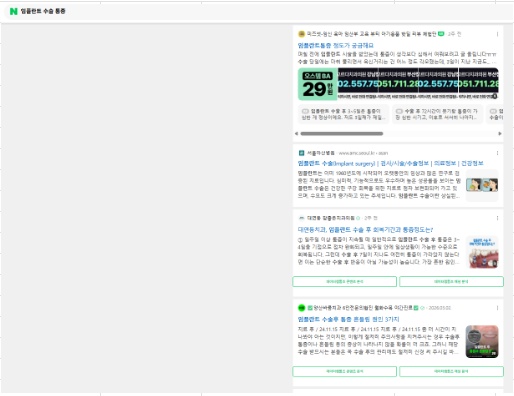514x396 pixels.
Task: Click the right green button under the recovery period result
Action: click(x=451, y=282)
